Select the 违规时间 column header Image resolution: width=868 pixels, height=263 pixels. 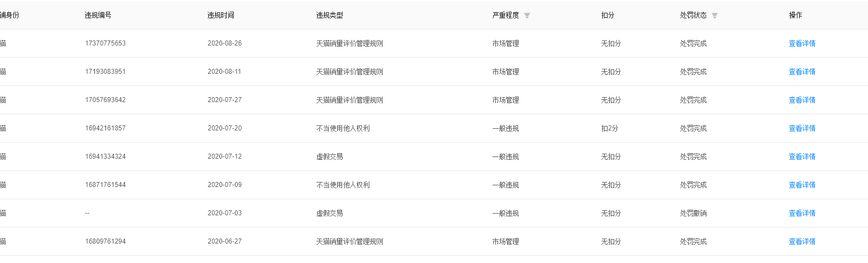(x=221, y=16)
